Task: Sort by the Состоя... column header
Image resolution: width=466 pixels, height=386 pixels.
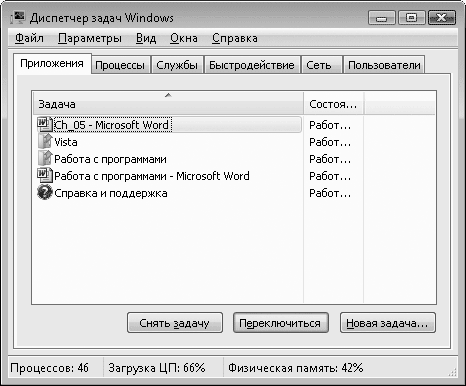Action: 333,104
